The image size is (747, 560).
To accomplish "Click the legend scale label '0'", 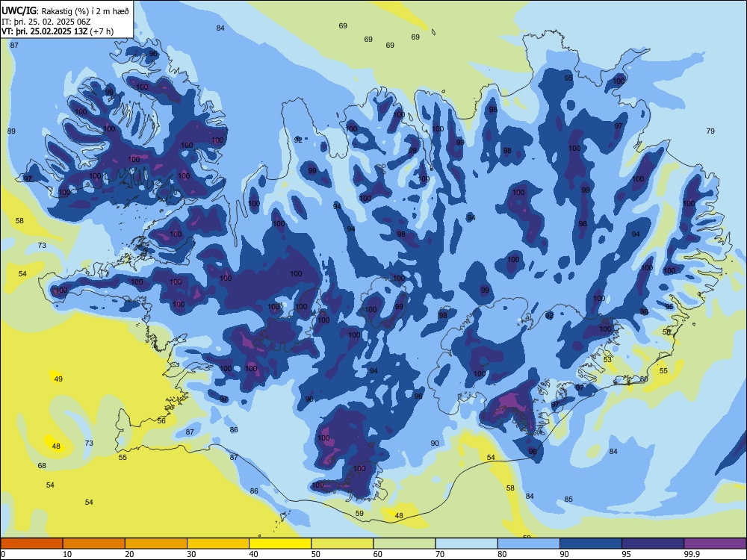I will 3,554.
